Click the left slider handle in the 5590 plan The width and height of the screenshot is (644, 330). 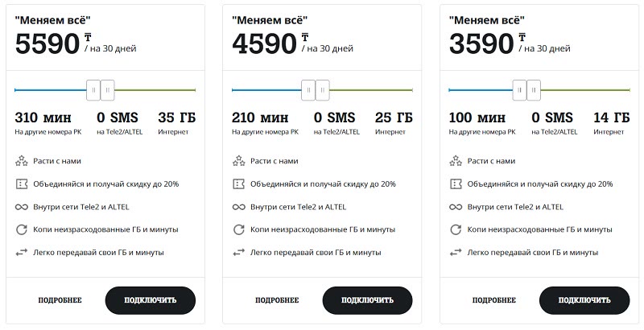pyautogui.click(x=93, y=90)
